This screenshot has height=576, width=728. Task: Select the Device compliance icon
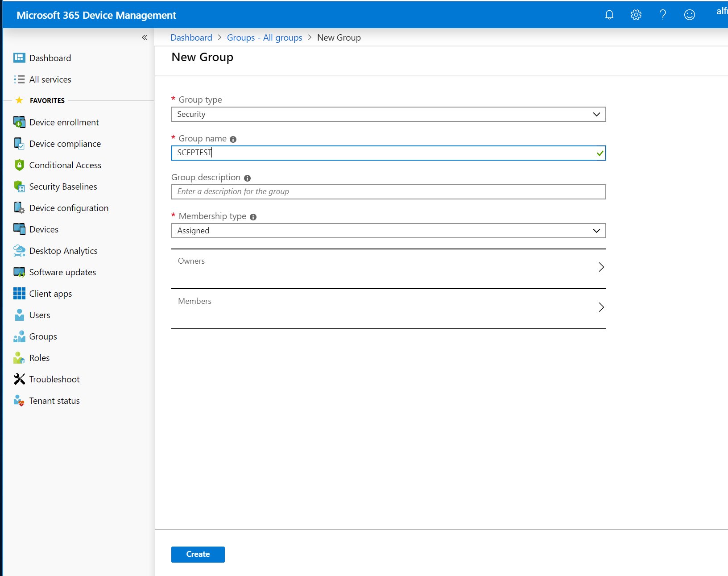click(19, 143)
